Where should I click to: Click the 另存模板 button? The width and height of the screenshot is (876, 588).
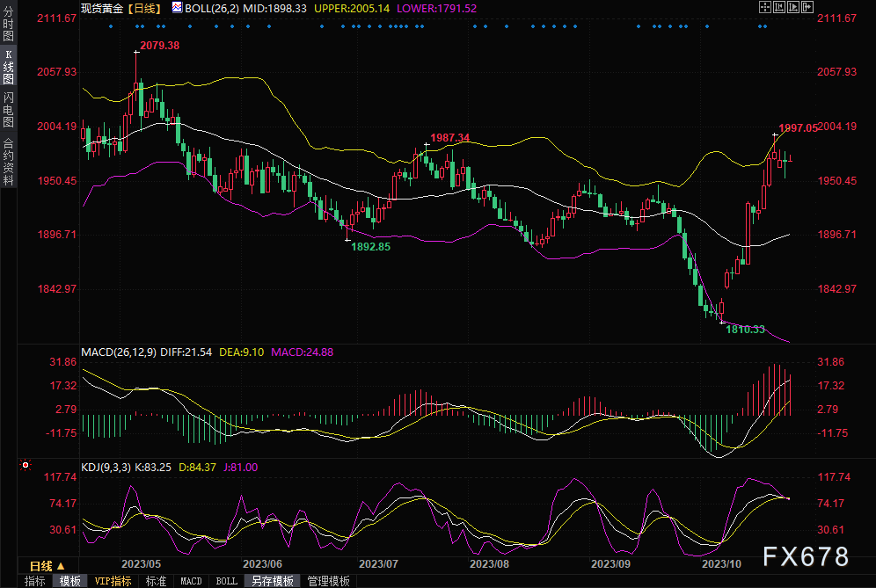coord(273,581)
